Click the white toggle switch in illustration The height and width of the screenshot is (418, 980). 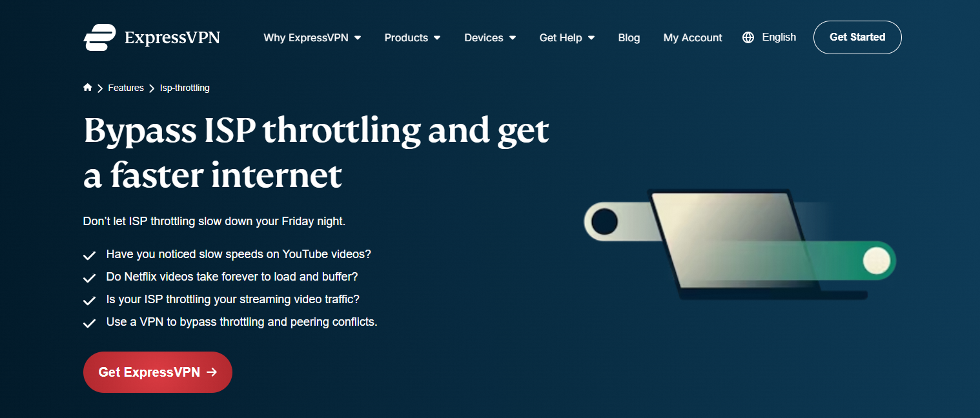618,222
